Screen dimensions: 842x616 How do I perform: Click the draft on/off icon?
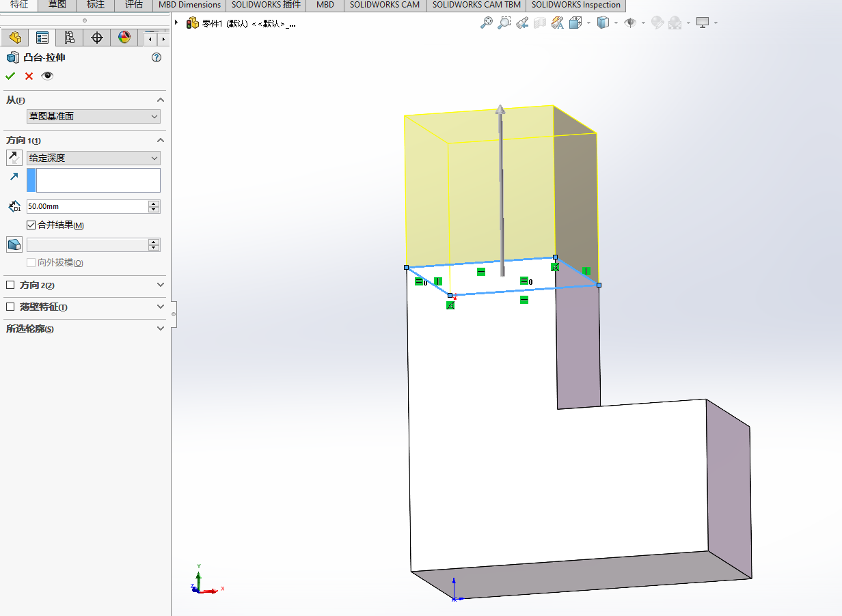coord(14,244)
